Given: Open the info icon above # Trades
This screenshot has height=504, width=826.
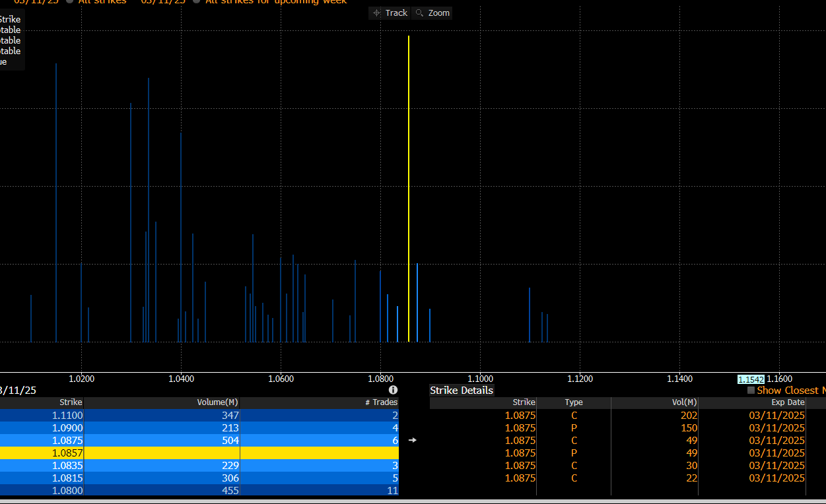Looking at the screenshot, I should click(394, 390).
